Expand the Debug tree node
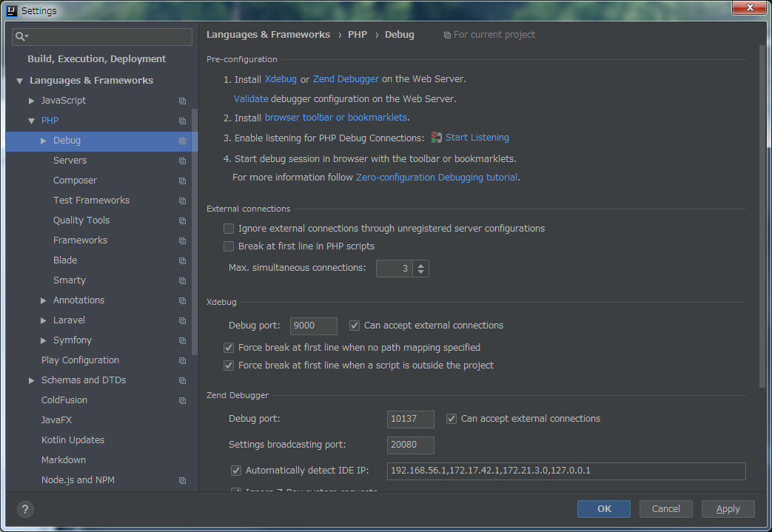This screenshot has height=532, width=772. point(44,141)
